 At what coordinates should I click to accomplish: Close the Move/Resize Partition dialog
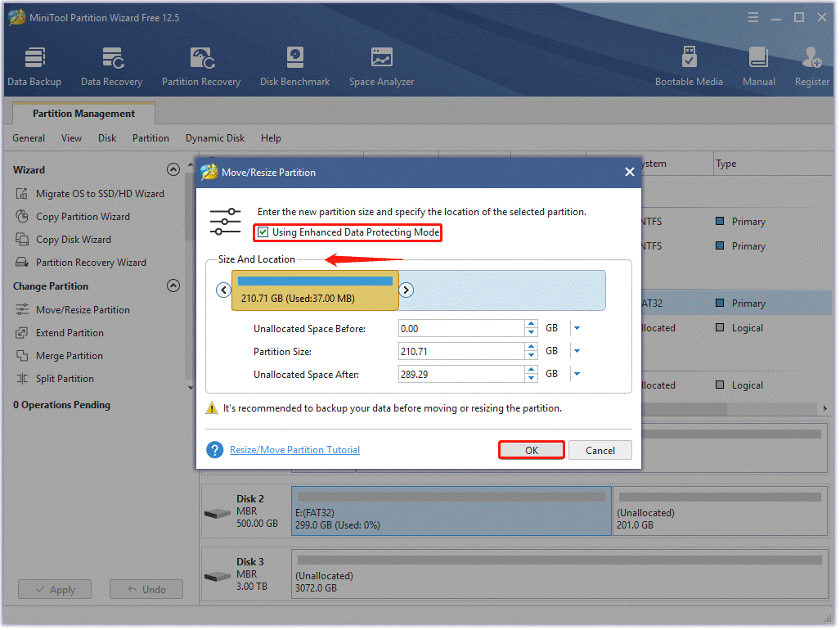(631, 173)
